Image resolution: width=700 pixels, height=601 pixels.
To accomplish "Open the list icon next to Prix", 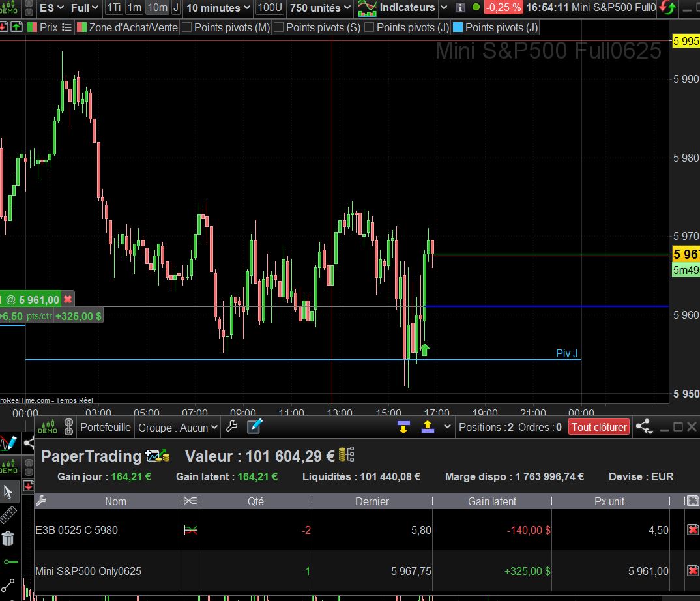I will [x=66, y=27].
